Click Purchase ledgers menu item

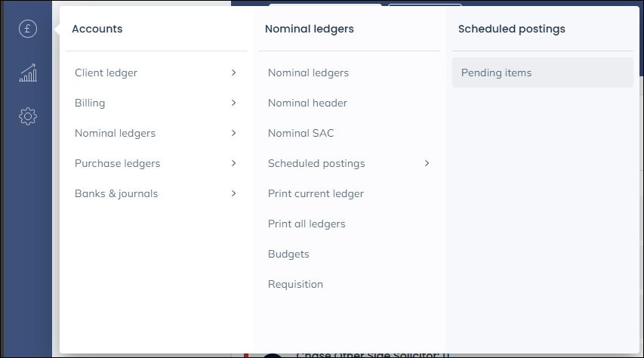[117, 163]
